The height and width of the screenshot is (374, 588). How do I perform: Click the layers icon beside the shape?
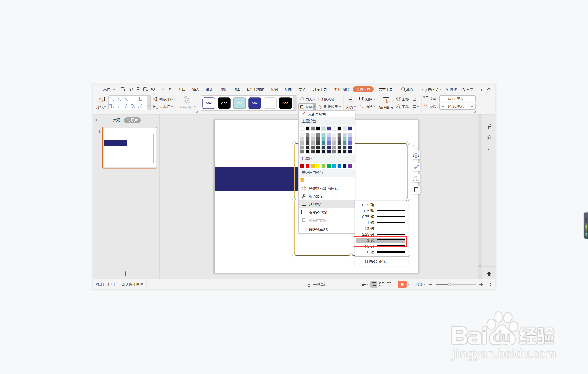coord(416,156)
